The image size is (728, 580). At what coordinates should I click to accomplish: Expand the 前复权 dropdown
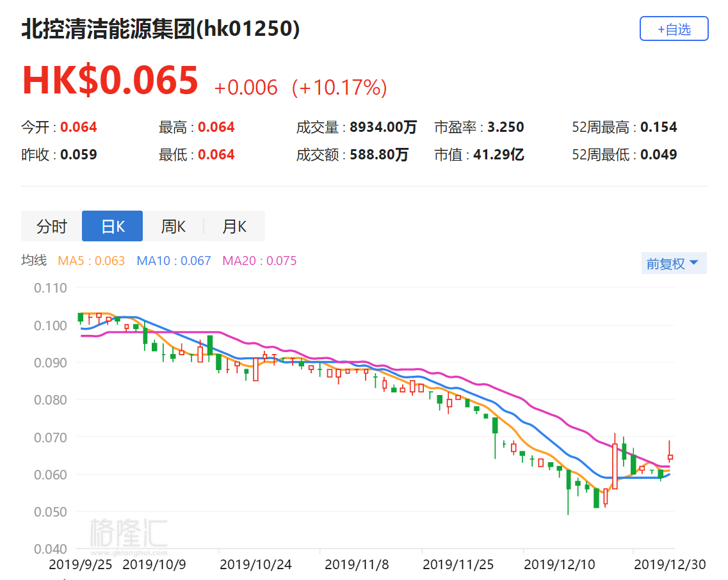(x=674, y=264)
